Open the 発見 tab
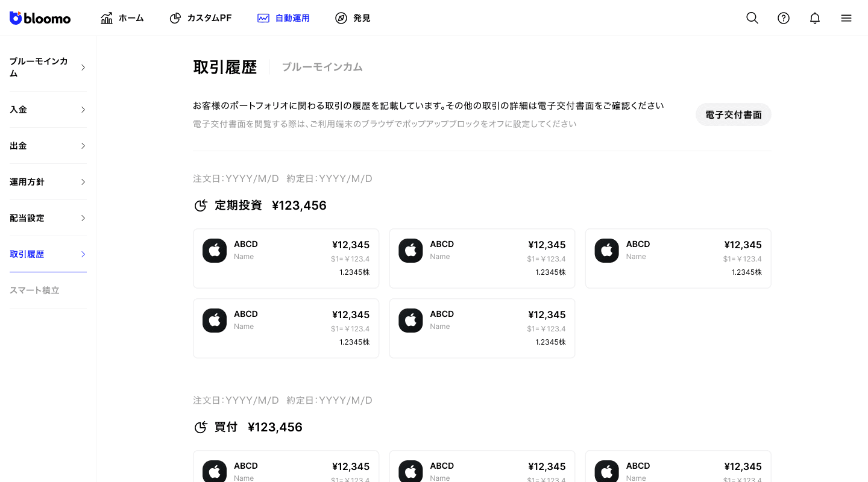Screen dimensions: 868x482 pyautogui.click(x=353, y=18)
